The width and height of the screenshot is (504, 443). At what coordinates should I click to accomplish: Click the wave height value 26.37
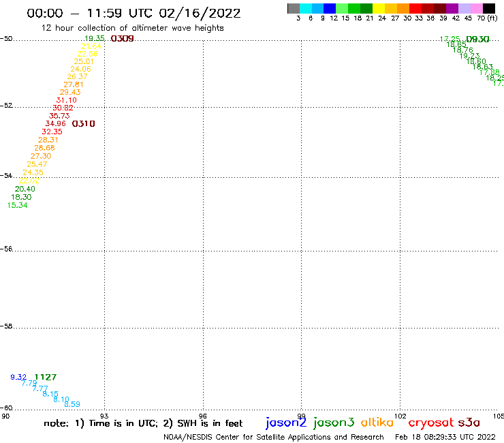[77, 76]
